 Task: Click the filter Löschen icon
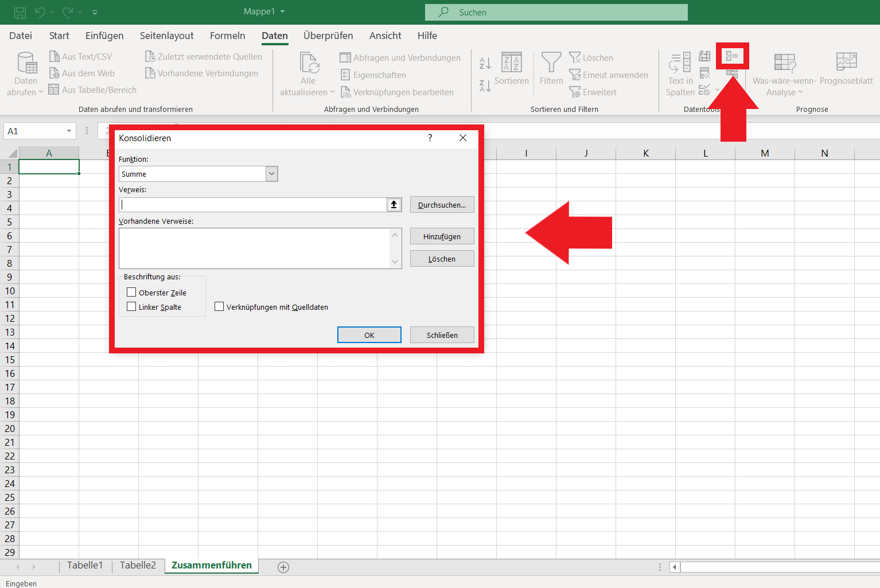click(575, 57)
